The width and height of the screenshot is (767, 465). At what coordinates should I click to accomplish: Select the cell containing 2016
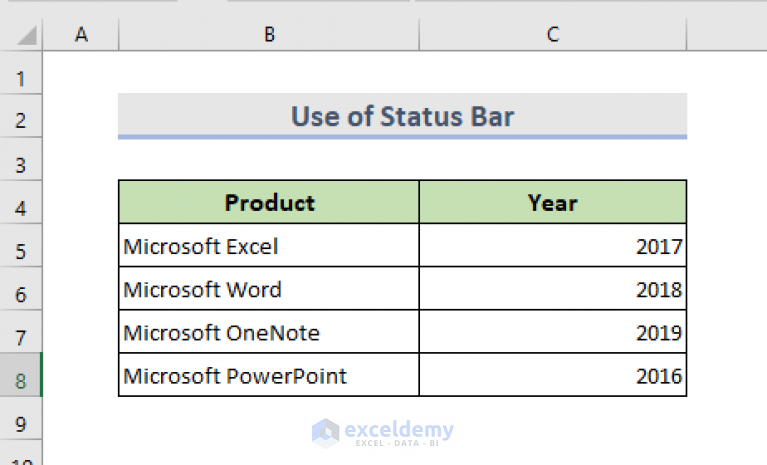553,375
